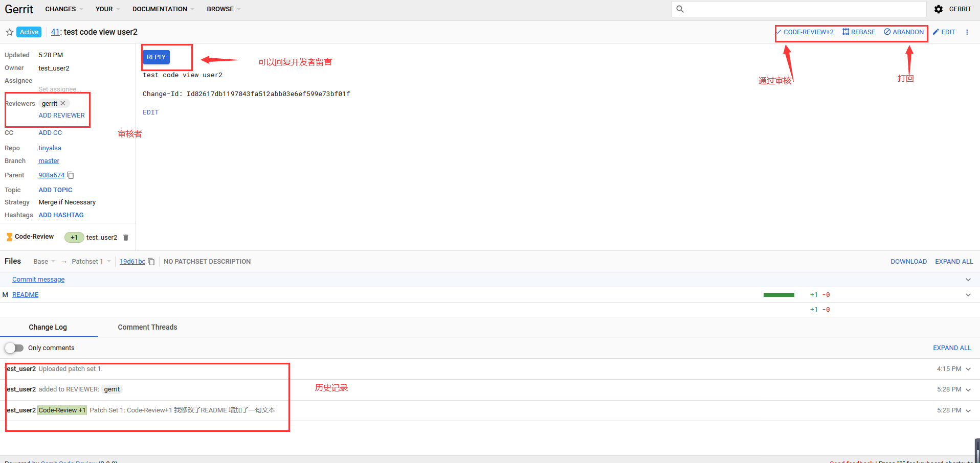The height and width of the screenshot is (463, 980).
Task: Click the change number 41 link
Action: click(x=55, y=32)
